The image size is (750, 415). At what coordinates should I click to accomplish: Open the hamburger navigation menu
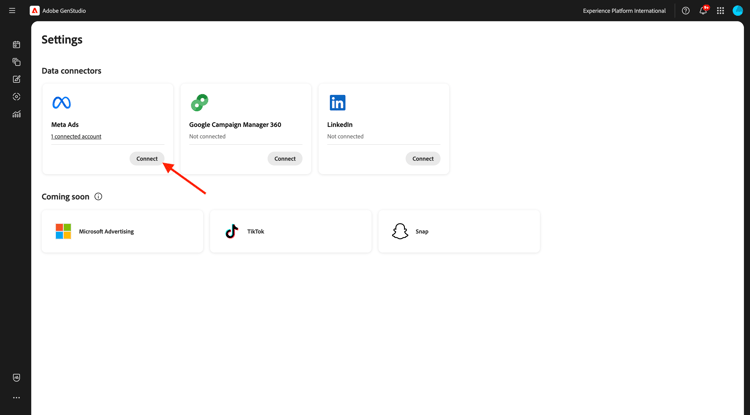pos(12,11)
